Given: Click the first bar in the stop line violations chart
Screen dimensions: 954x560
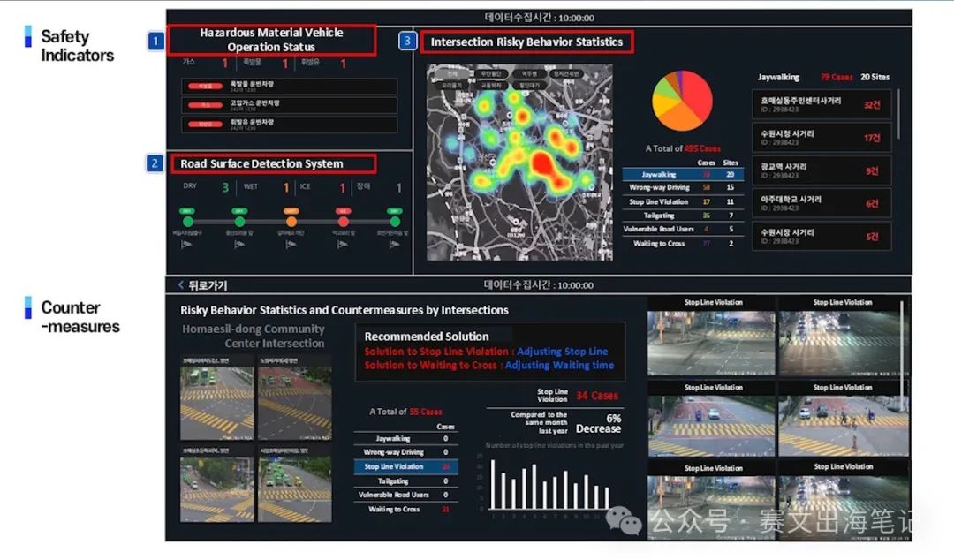Looking at the screenshot, I should (493, 485).
